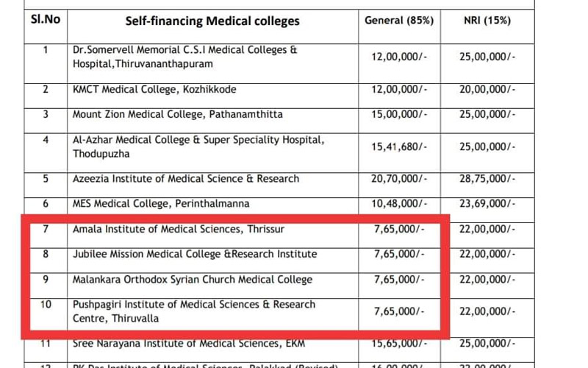Screen dimensions: 588x368
Task: Select Jubilee Mission Medical College & Research Institute
Action: click(194, 254)
